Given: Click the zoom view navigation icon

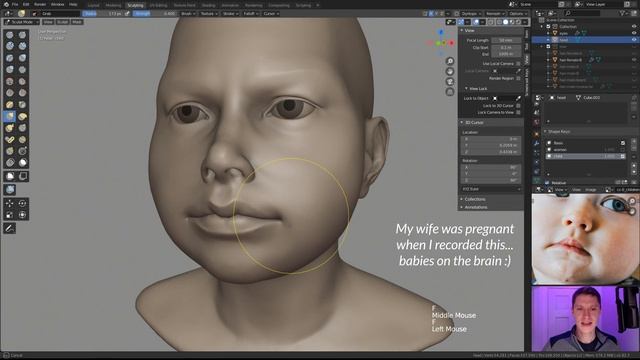Looking at the screenshot, I should [x=450, y=61].
